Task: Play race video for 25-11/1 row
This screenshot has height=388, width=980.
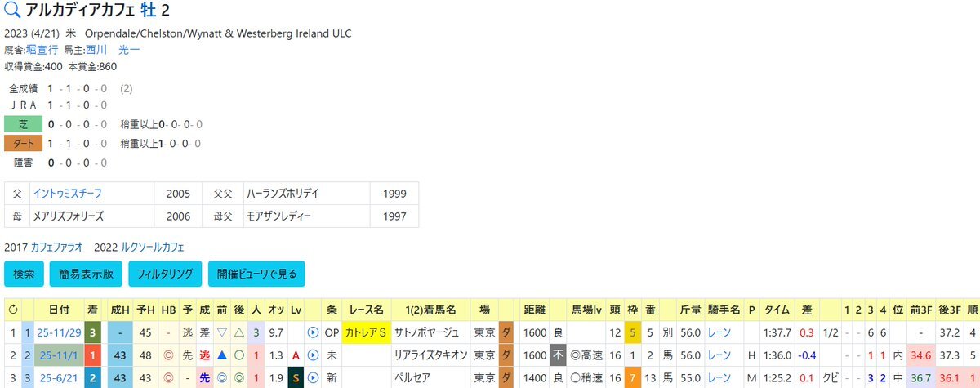Action: pos(313,356)
